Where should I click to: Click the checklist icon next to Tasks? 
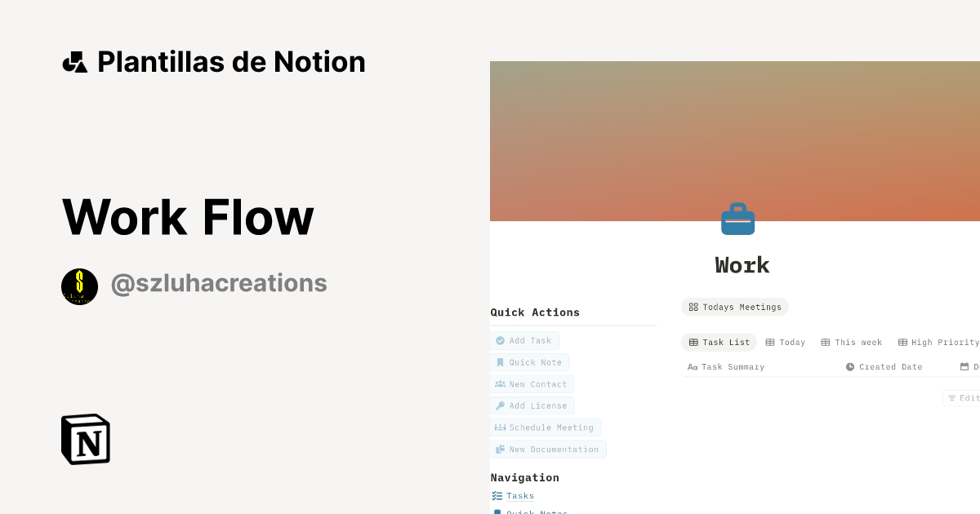[x=496, y=495]
